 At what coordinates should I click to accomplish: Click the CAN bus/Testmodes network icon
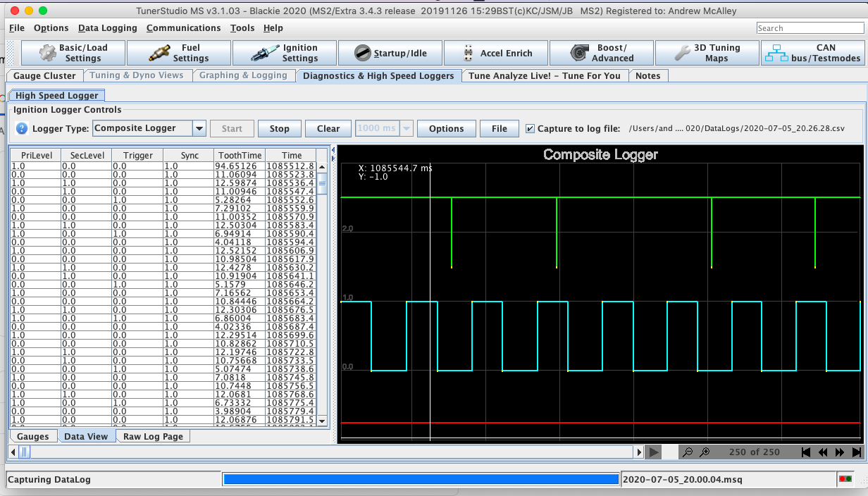778,53
